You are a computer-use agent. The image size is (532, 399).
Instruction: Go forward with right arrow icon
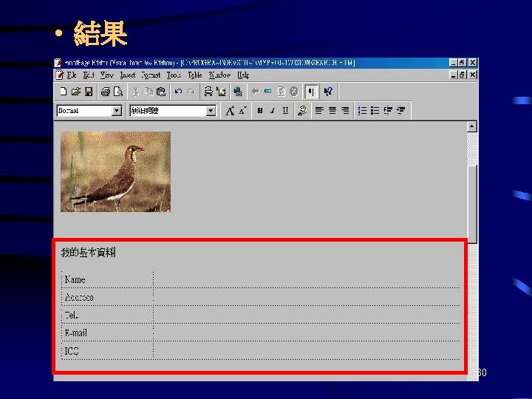(268, 91)
